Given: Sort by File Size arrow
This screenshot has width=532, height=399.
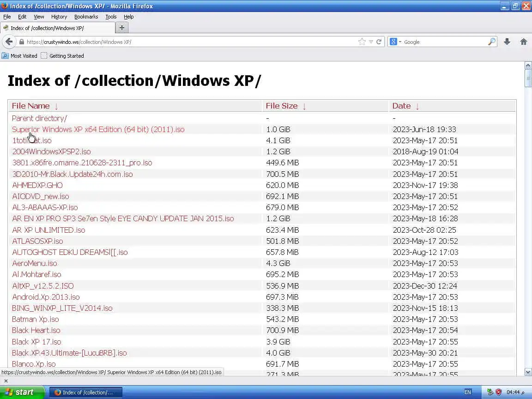Looking at the screenshot, I should [x=304, y=106].
